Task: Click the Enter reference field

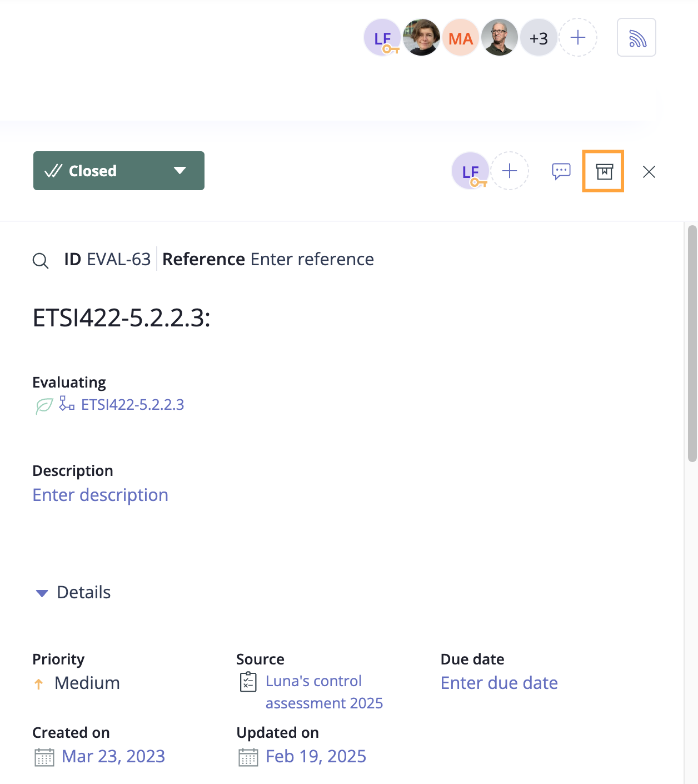Action: click(312, 260)
